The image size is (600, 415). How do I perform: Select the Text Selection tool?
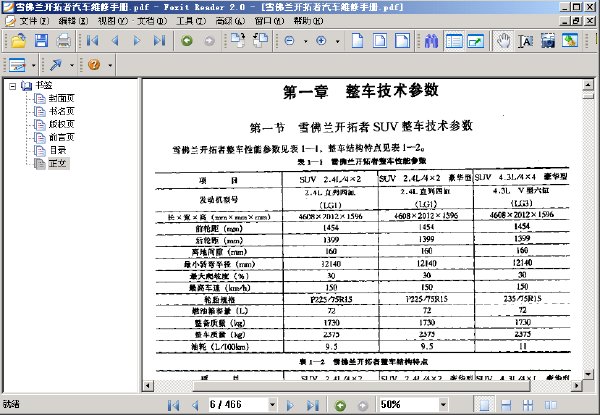525,41
